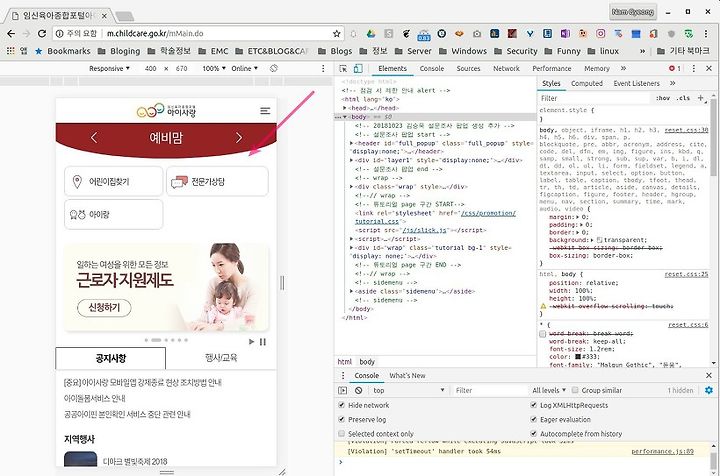Click the camera extension icon
Image resolution: width=720 pixels, height=476 pixels.
477,34
